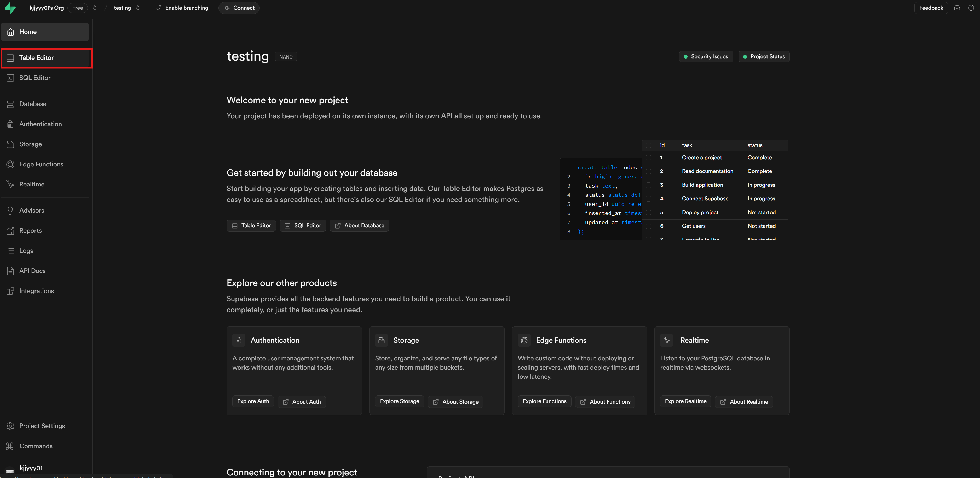The height and width of the screenshot is (478, 980).
Task: Check the box for row 1
Action: (x=648, y=158)
